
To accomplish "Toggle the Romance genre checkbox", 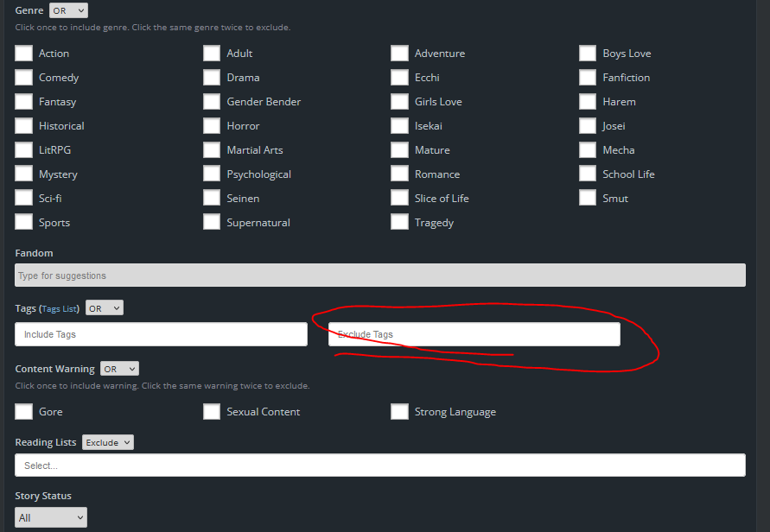I will click(399, 174).
